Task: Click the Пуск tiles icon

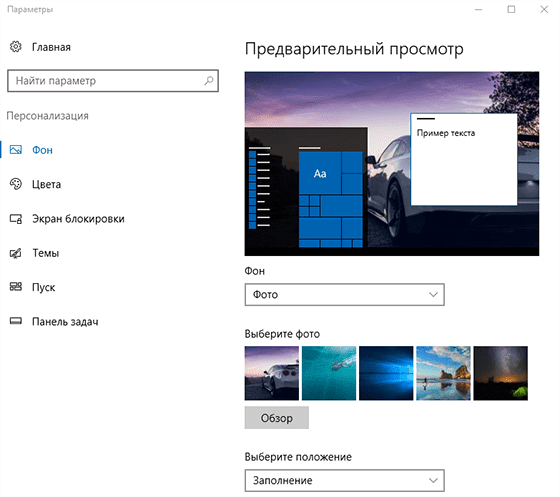Action: (x=16, y=287)
